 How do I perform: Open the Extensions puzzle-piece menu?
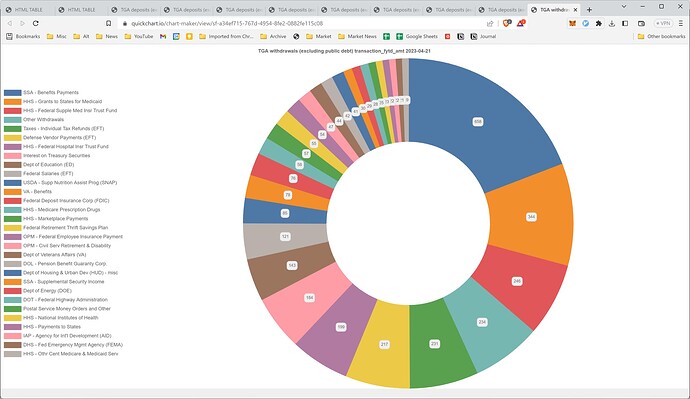(599, 23)
